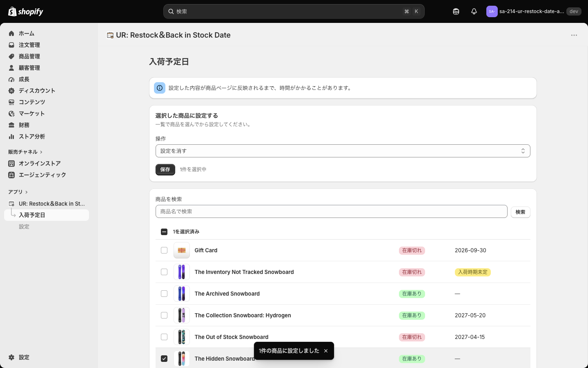The height and width of the screenshot is (368, 588).
Task: Open the Shopify logo home link
Action: [x=26, y=11]
